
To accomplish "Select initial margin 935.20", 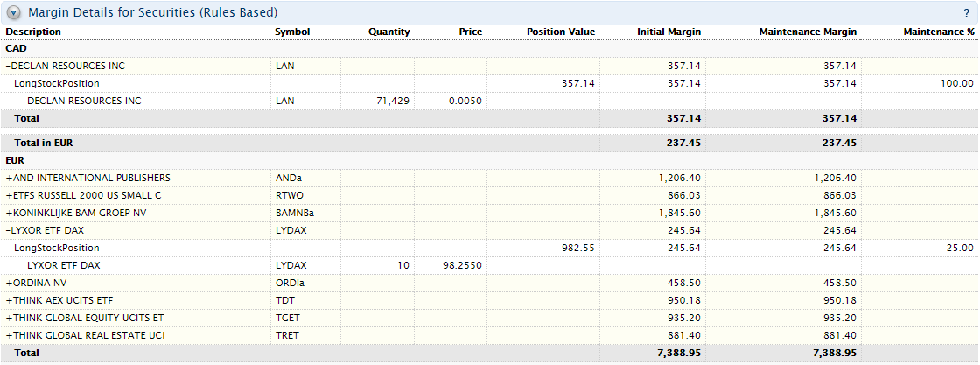I will pos(684,318).
